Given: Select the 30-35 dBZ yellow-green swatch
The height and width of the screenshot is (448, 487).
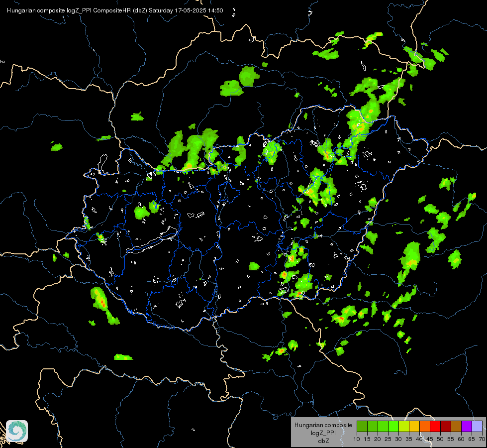Looking at the screenshot, I should [404, 426].
